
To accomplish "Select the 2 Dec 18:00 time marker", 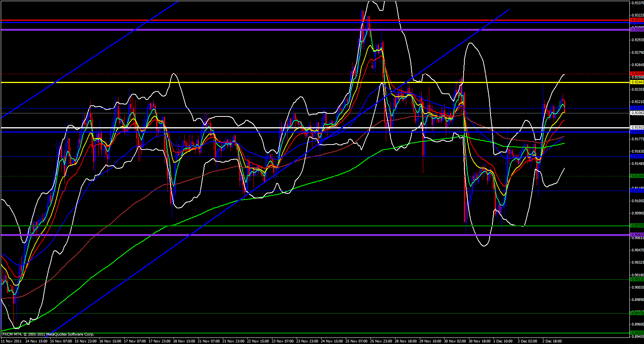I will [552, 341].
